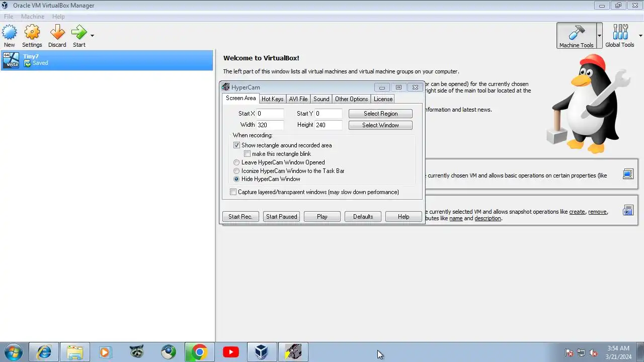Follow the 'description' attribute link
This screenshot has height=362, width=644.
[488, 218]
